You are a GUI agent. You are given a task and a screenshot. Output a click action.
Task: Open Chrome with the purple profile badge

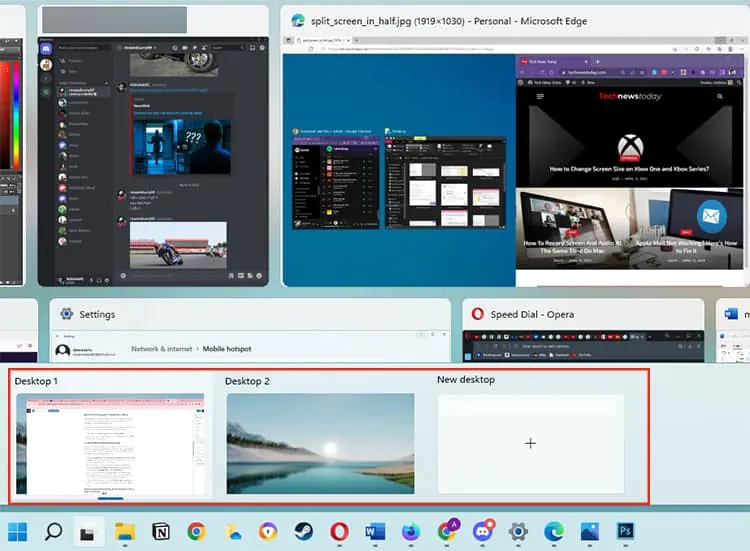pyautogui.click(x=448, y=530)
